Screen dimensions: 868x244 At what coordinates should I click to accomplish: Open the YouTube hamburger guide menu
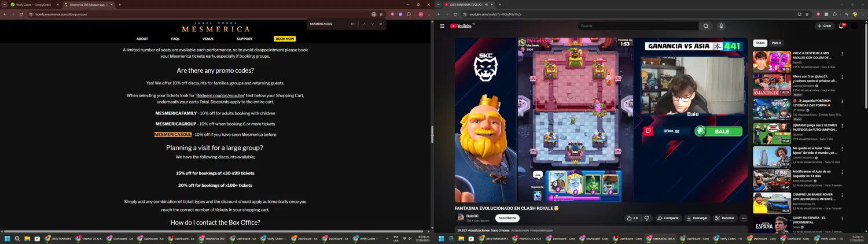click(442, 26)
